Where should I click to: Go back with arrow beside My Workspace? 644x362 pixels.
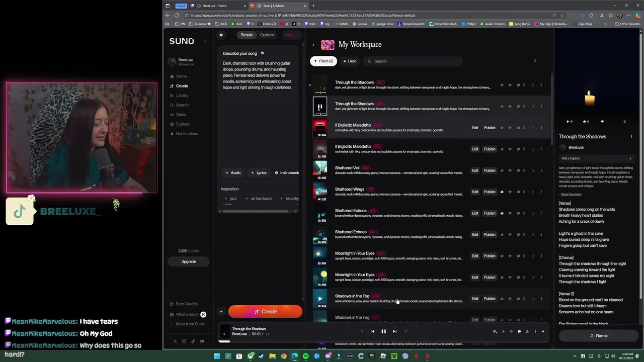(313, 45)
